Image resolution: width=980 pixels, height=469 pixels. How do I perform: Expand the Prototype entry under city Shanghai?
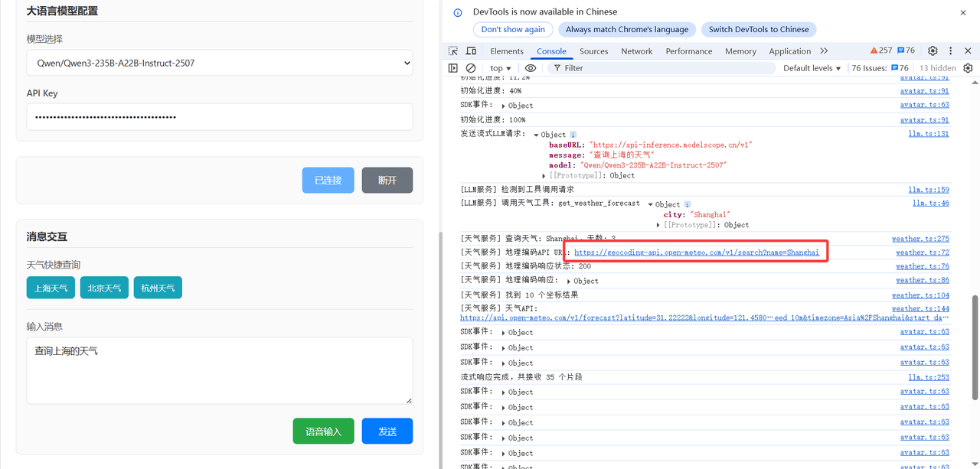click(x=659, y=225)
